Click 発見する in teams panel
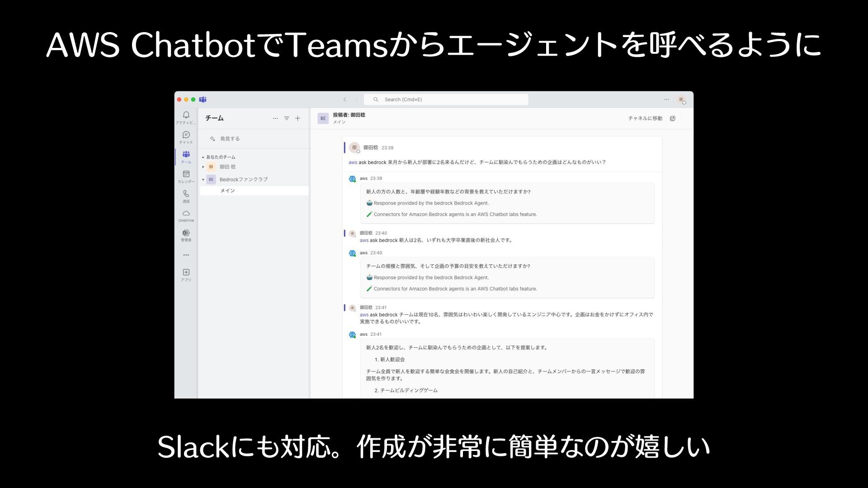The height and width of the screenshot is (488, 868). 230,139
